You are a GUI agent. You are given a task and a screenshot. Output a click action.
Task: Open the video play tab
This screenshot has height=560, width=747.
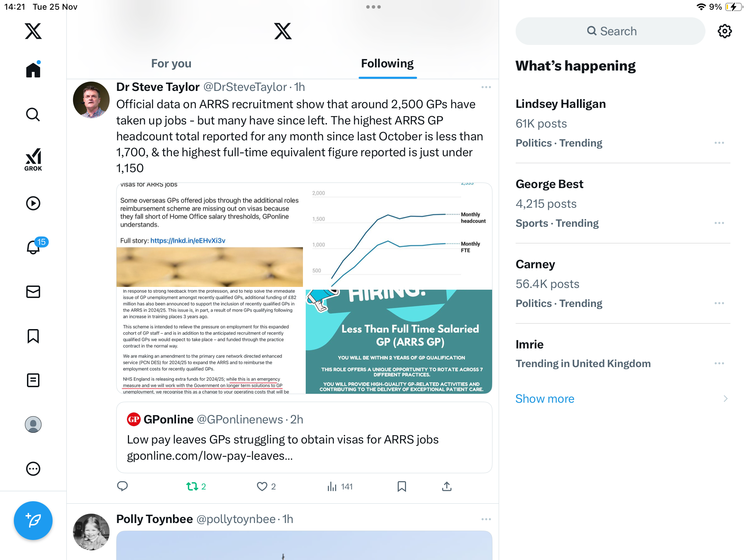[33, 203]
